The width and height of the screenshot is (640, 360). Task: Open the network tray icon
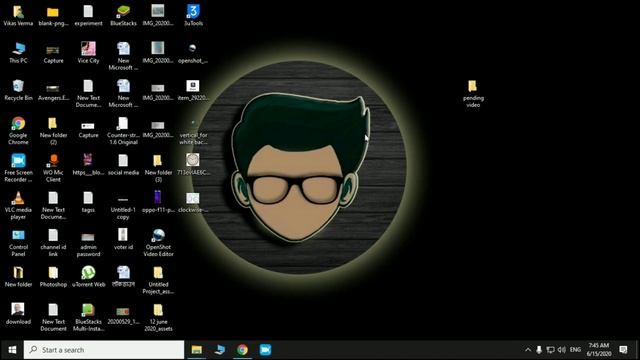coord(550,350)
